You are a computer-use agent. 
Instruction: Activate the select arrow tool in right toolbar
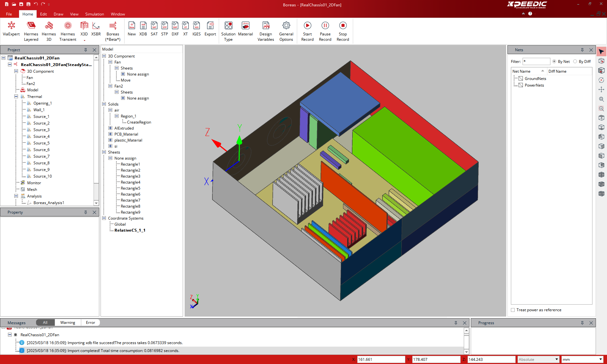(601, 52)
